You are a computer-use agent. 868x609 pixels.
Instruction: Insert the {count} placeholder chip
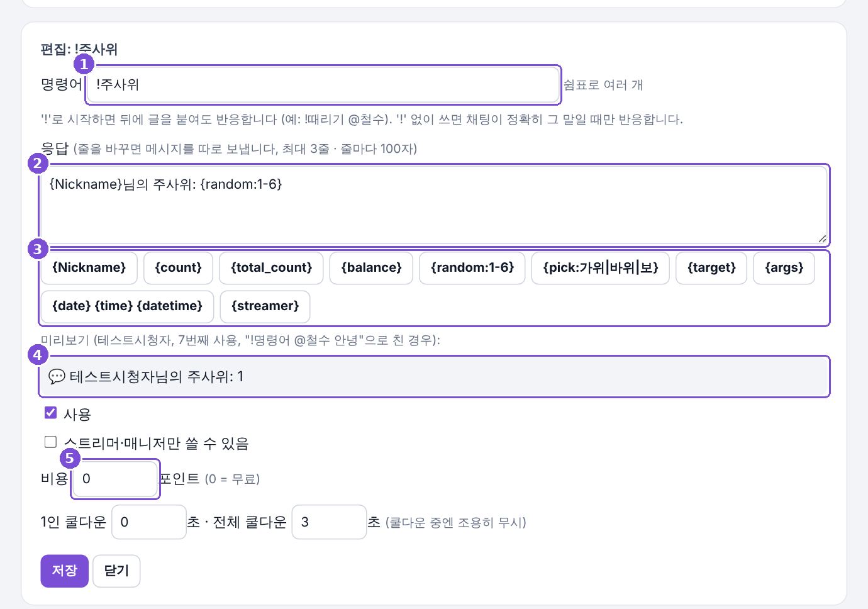[178, 268]
